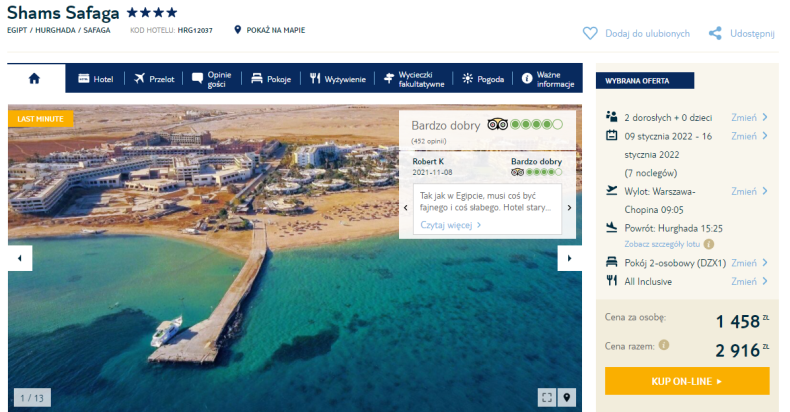The width and height of the screenshot is (790, 412).
Task: Click the calendar dates icon
Action: pyautogui.click(x=612, y=135)
